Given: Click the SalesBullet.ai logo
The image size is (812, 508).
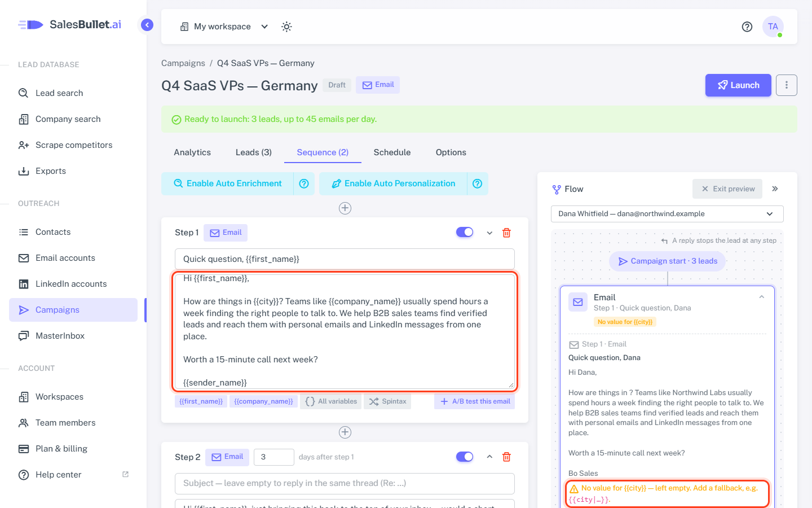Looking at the screenshot, I should pos(70,25).
